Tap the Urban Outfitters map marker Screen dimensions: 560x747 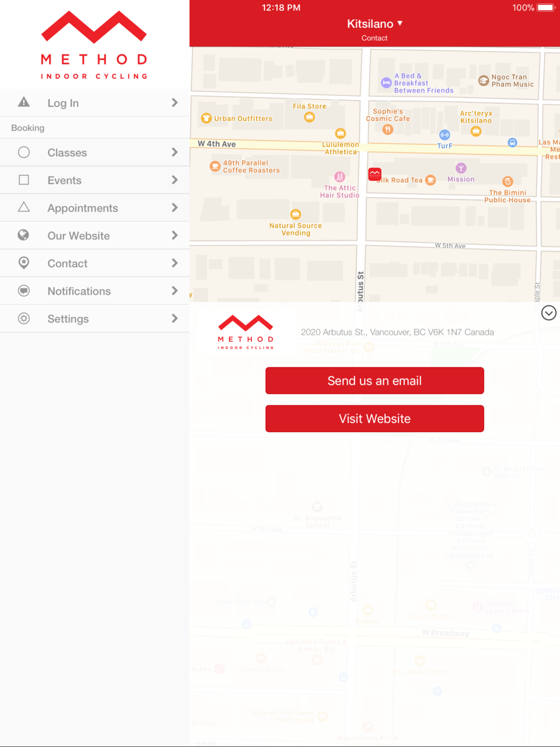[x=206, y=118]
